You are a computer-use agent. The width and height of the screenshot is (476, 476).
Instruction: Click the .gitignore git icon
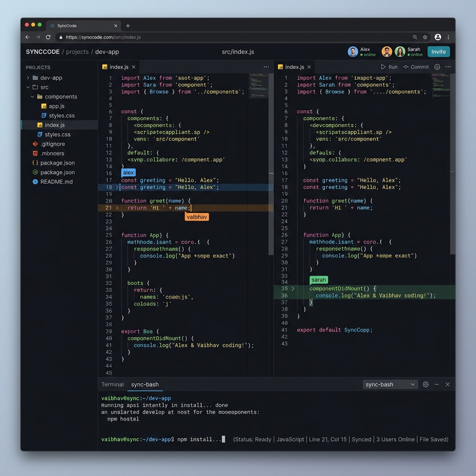tap(35, 144)
